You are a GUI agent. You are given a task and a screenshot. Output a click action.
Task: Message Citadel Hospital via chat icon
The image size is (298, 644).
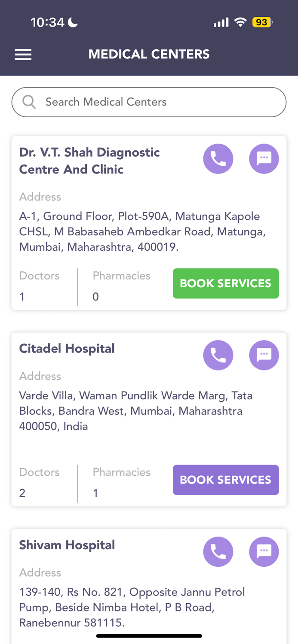264,355
